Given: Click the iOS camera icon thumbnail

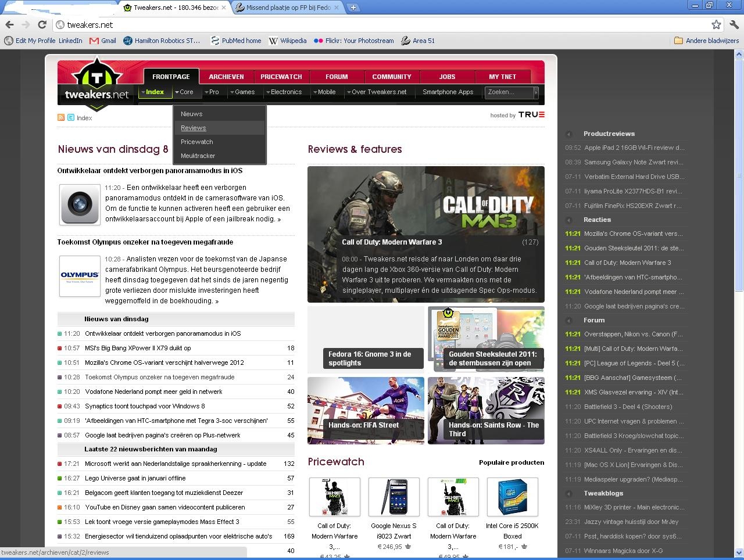Looking at the screenshot, I should pyautogui.click(x=80, y=204).
